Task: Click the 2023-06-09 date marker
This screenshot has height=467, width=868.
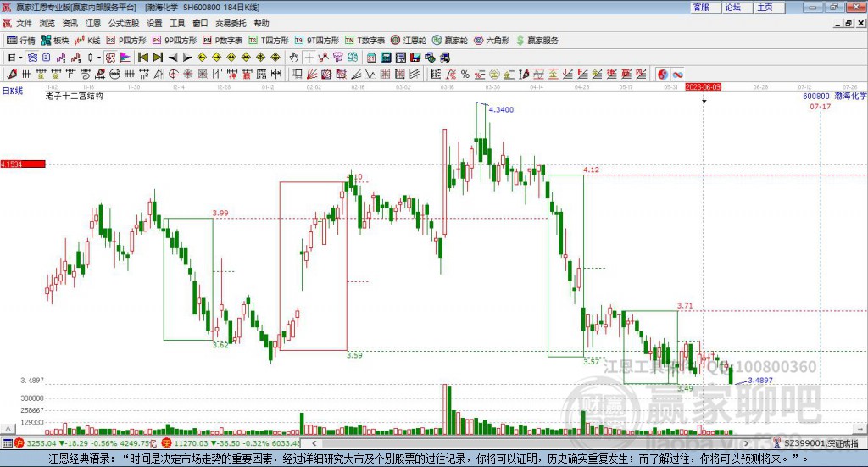Action: (x=703, y=87)
